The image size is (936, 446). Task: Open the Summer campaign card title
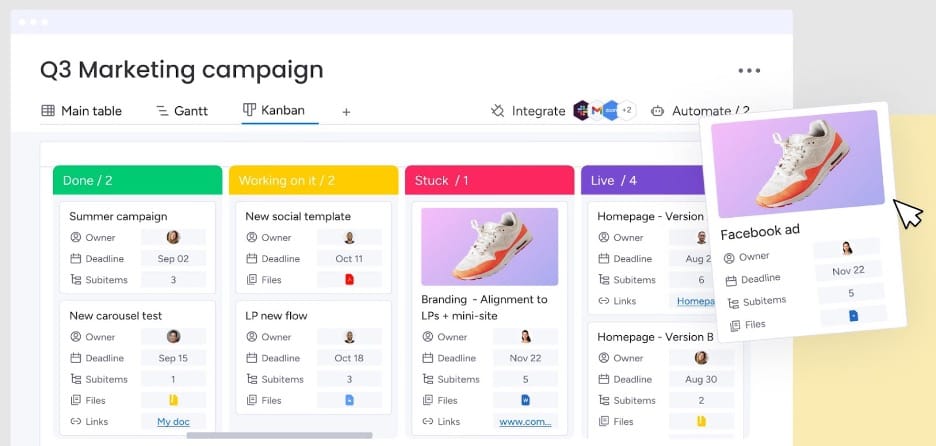tap(118, 216)
